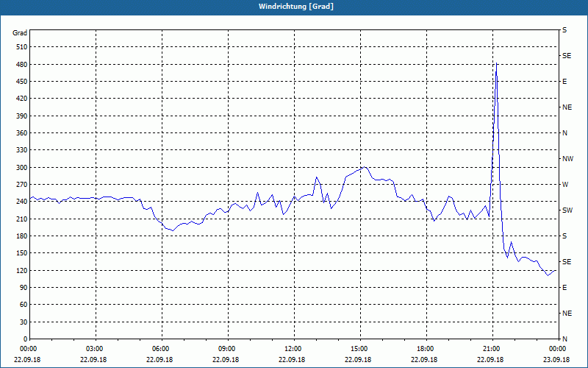Select the 330 axis value
This screenshot has height=368, width=588.
(22, 150)
